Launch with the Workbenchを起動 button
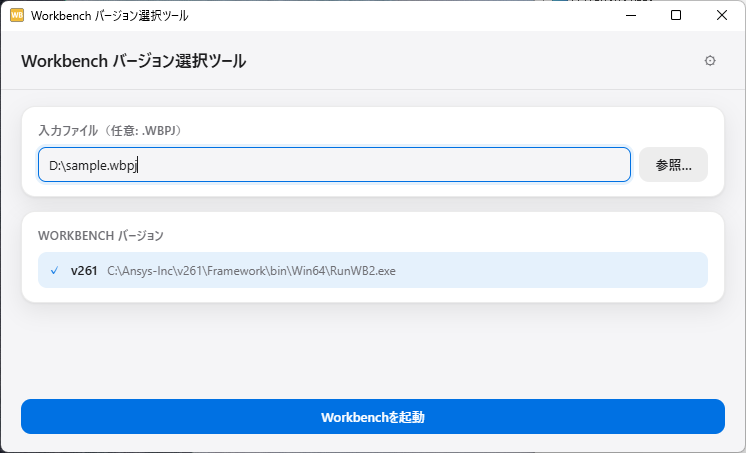Viewport: 746px width, 453px height. click(x=373, y=416)
